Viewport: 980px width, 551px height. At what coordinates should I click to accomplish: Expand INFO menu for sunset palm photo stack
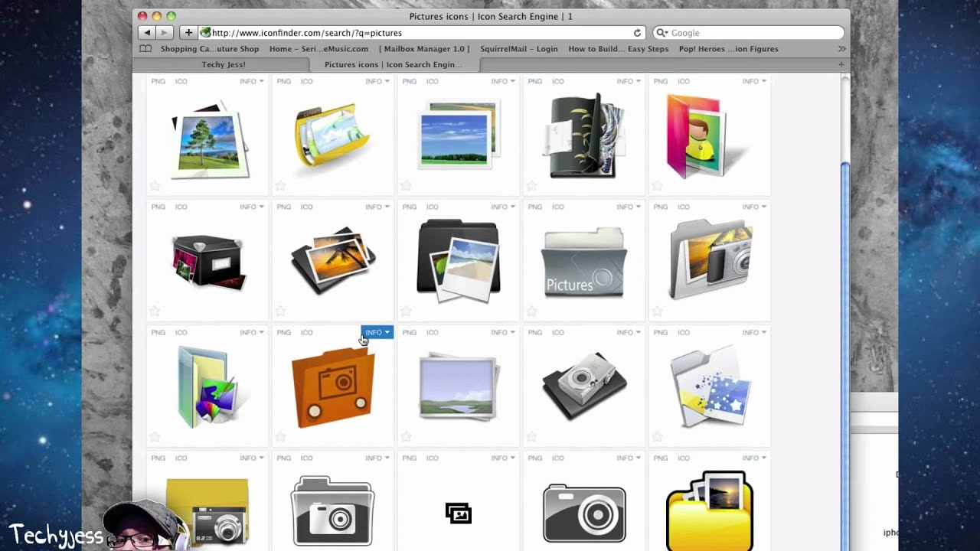(377, 207)
